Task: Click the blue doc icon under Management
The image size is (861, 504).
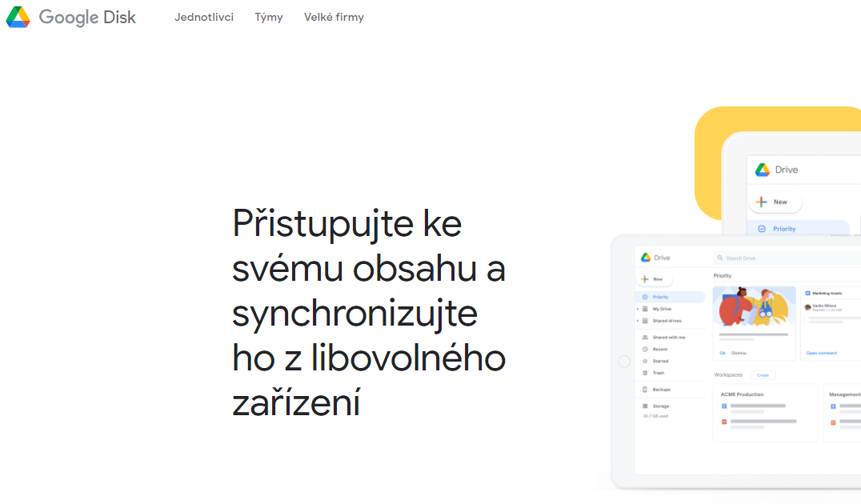Action: pyautogui.click(x=833, y=406)
